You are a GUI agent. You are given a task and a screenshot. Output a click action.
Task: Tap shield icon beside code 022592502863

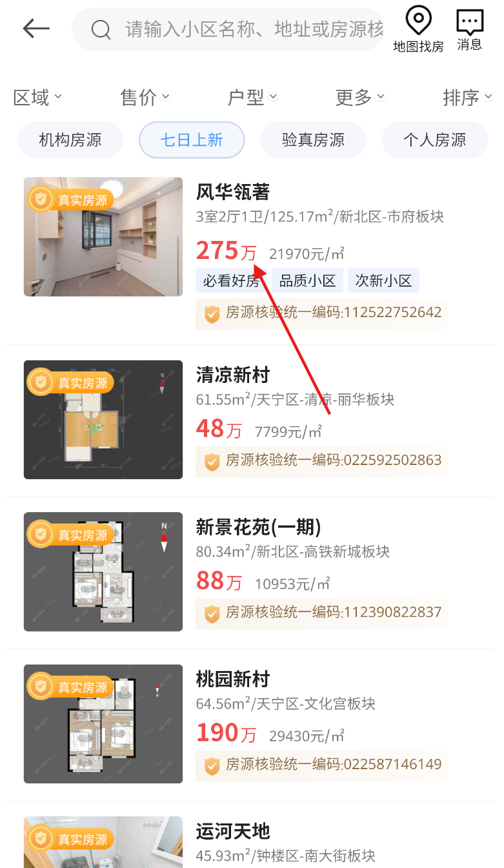click(x=212, y=461)
